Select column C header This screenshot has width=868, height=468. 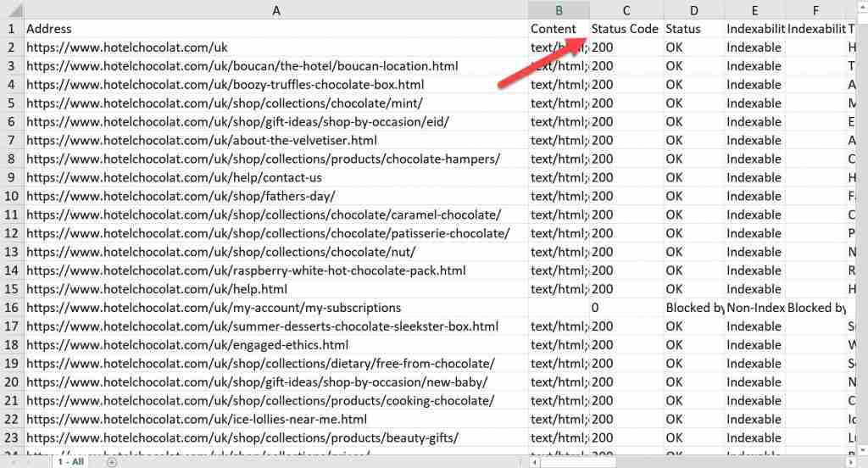point(626,10)
